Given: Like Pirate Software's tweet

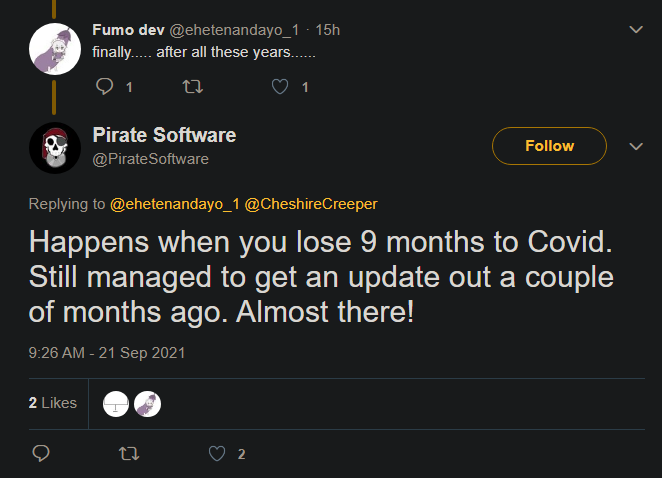Looking at the screenshot, I should pyautogui.click(x=217, y=454).
